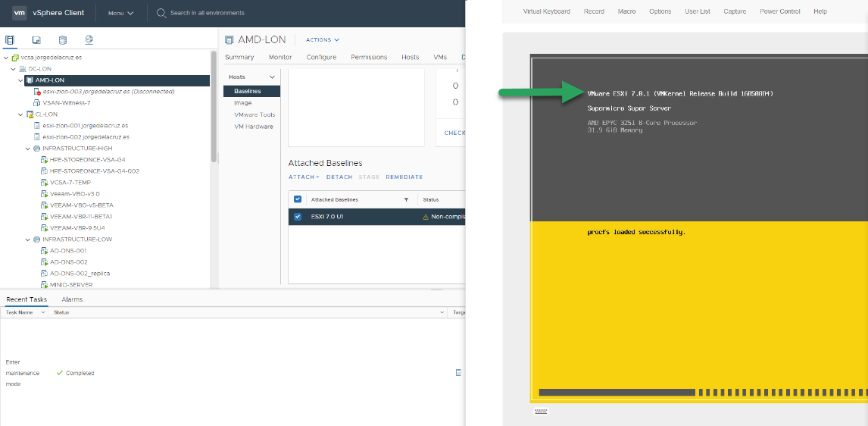
Task: Open the Status column dropdown in Recent Tasks
Action: click(x=442, y=312)
